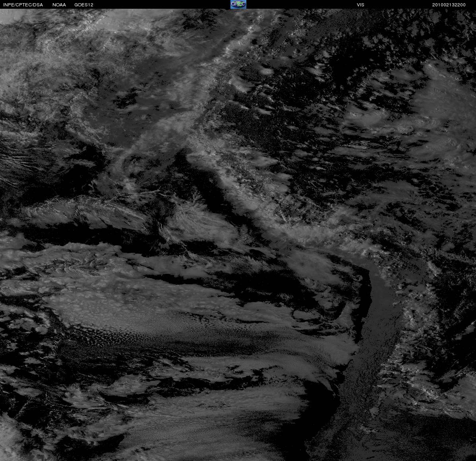Click the NOAA label in the header
The height and width of the screenshot is (461, 476).
59,5
